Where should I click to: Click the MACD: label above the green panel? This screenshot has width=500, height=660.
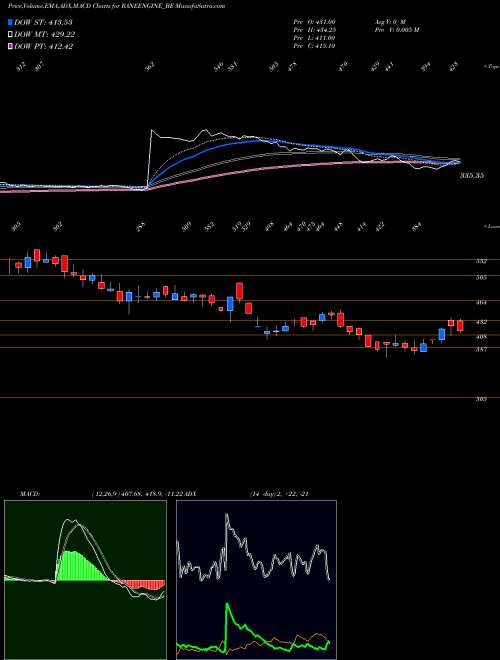tap(29, 493)
